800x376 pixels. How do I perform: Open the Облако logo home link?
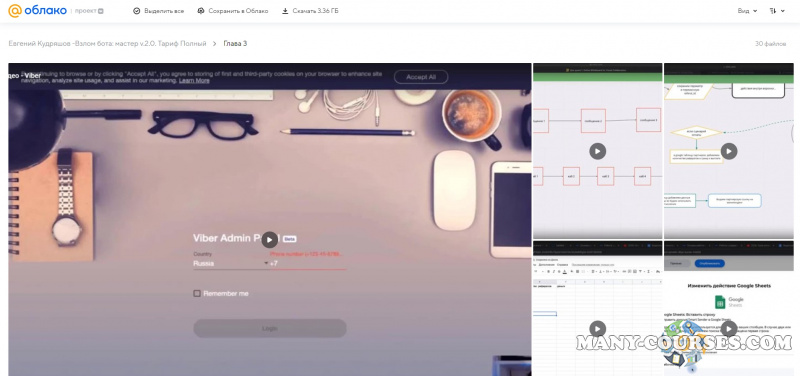pos(37,10)
